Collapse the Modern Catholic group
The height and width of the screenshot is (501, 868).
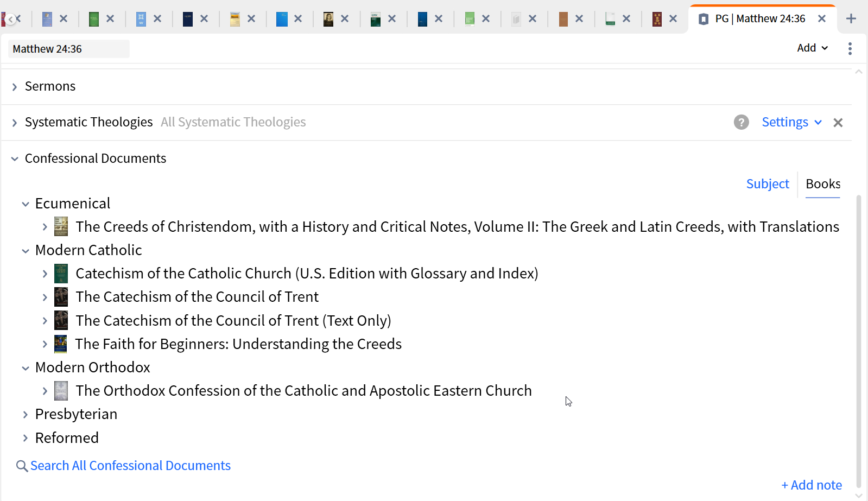[26, 251]
